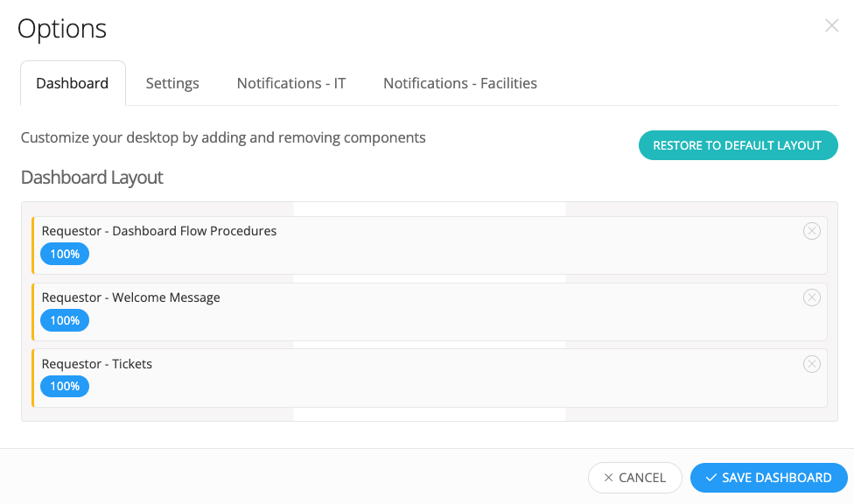The width and height of the screenshot is (854, 504).
Task: Select the Requestor - Tickets row
Action: (x=429, y=378)
